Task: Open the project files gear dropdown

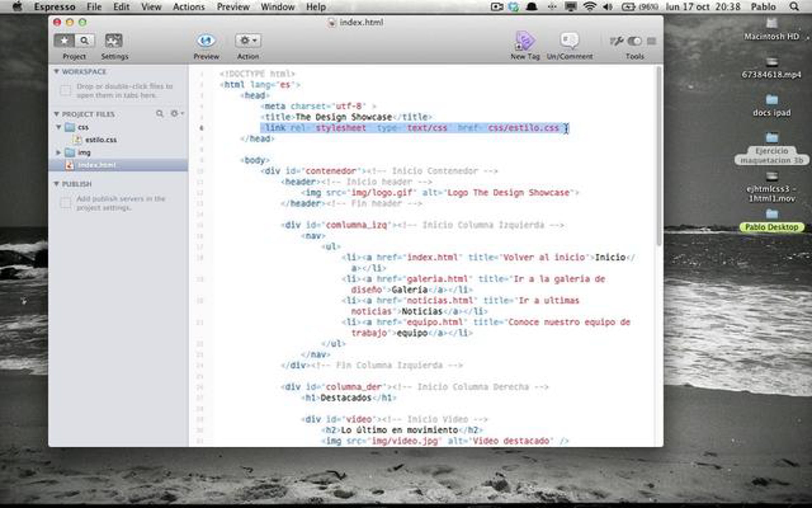Action: tap(176, 113)
